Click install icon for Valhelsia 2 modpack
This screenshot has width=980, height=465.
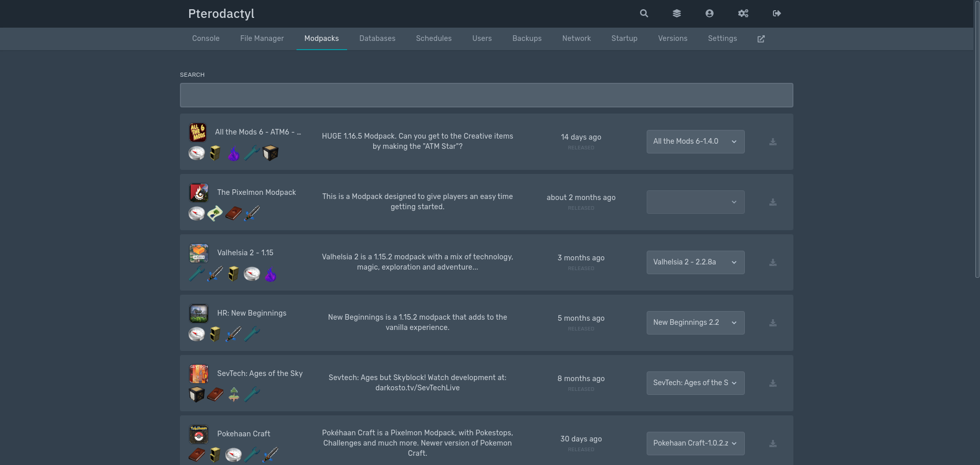click(772, 263)
